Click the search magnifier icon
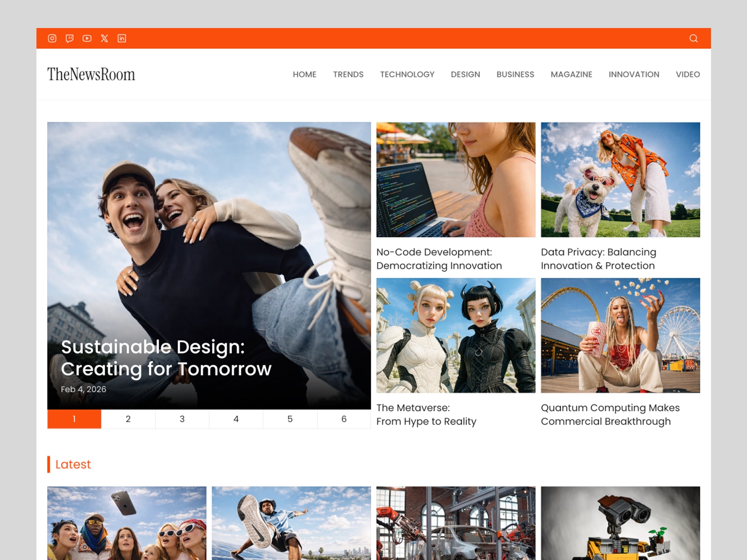The image size is (747, 560). [x=693, y=38]
